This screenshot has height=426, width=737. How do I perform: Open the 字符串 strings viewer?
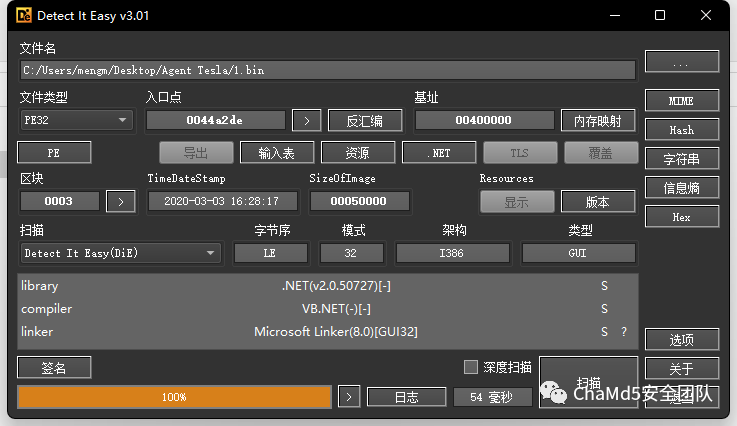[682, 159]
